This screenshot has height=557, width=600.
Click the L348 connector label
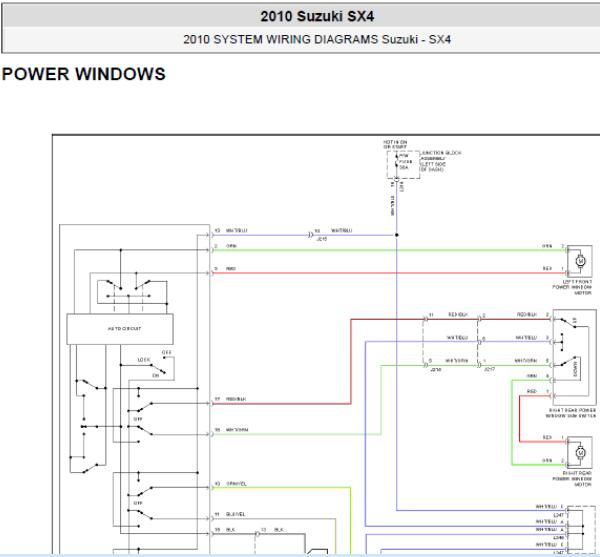pyautogui.click(x=559, y=538)
